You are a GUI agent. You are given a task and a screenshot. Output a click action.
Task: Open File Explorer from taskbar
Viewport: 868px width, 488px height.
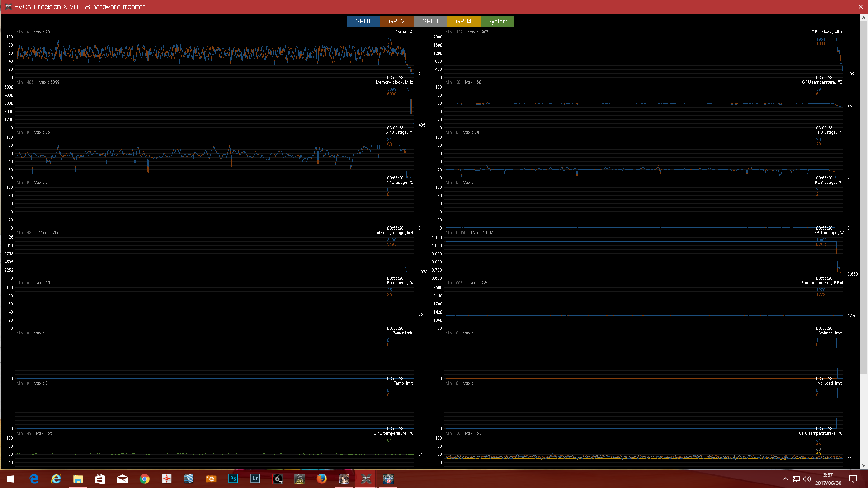pyautogui.click(x=78, y=479)
